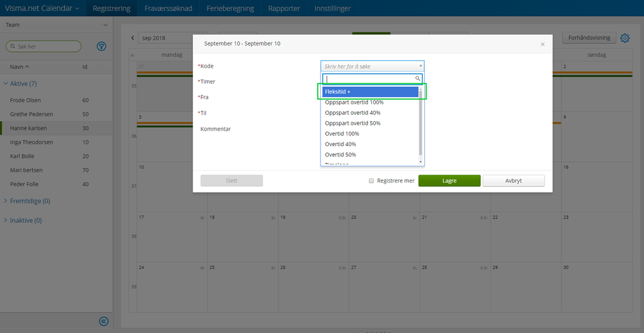Open the Kode combo box

pos(373,66)
